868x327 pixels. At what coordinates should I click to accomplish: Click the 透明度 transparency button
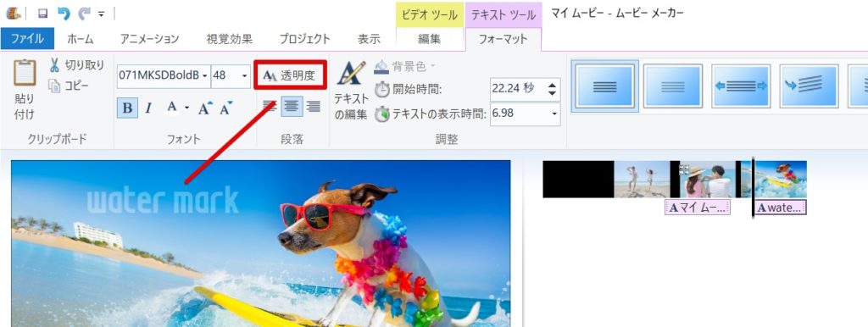tap(290, 75)
